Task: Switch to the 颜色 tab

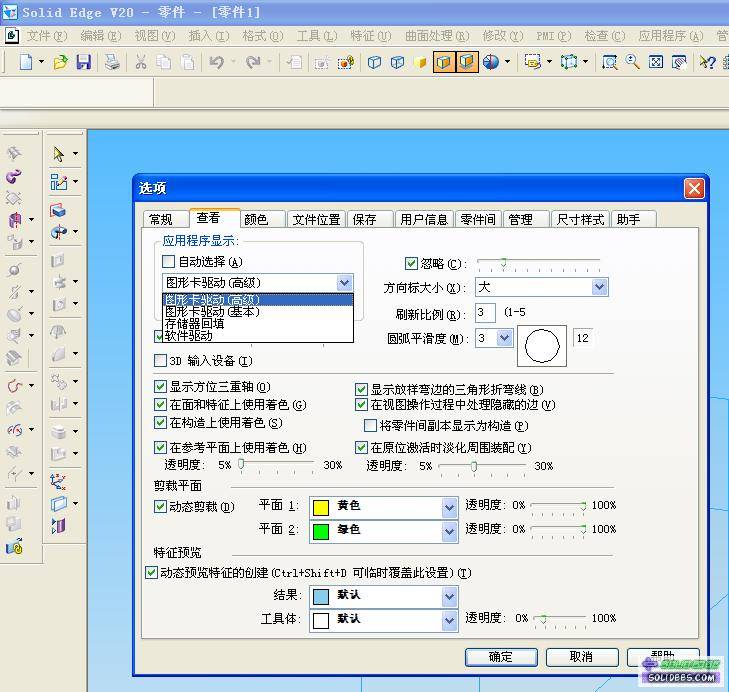Action: coord(262,219)
